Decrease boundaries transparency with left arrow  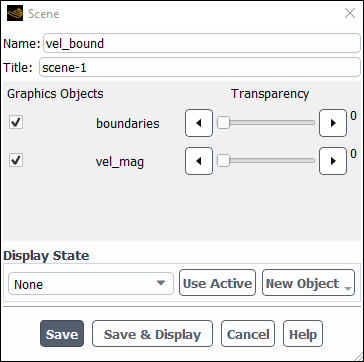click(199, 123)
